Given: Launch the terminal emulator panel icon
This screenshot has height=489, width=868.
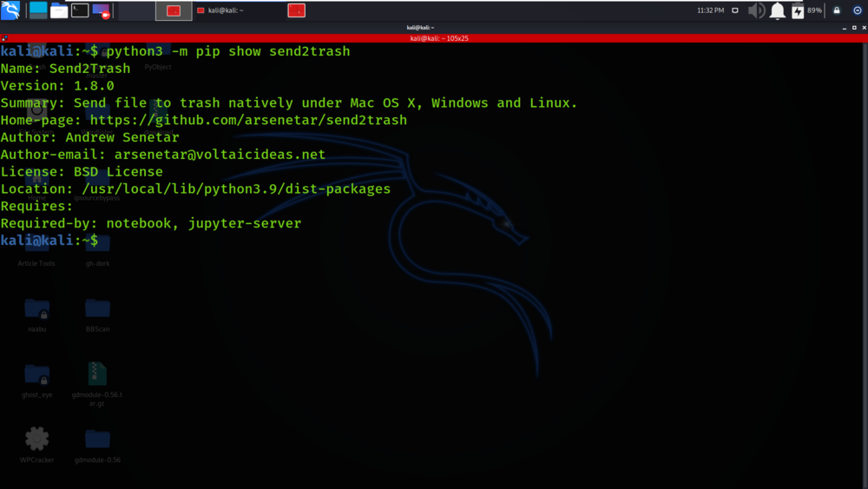Looking at the screenshot, I should 80,10.
